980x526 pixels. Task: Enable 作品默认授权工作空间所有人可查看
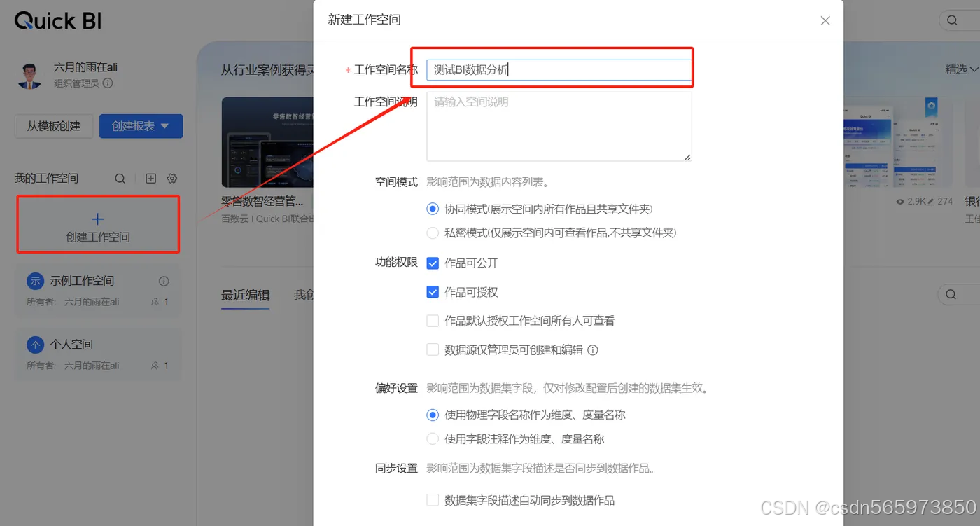tap(433, 321)
